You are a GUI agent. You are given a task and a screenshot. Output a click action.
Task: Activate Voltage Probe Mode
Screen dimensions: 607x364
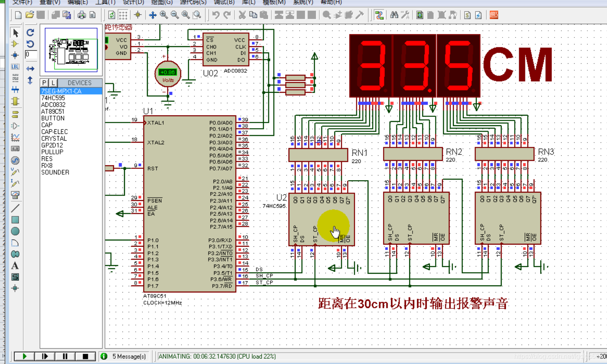[15, 171]
